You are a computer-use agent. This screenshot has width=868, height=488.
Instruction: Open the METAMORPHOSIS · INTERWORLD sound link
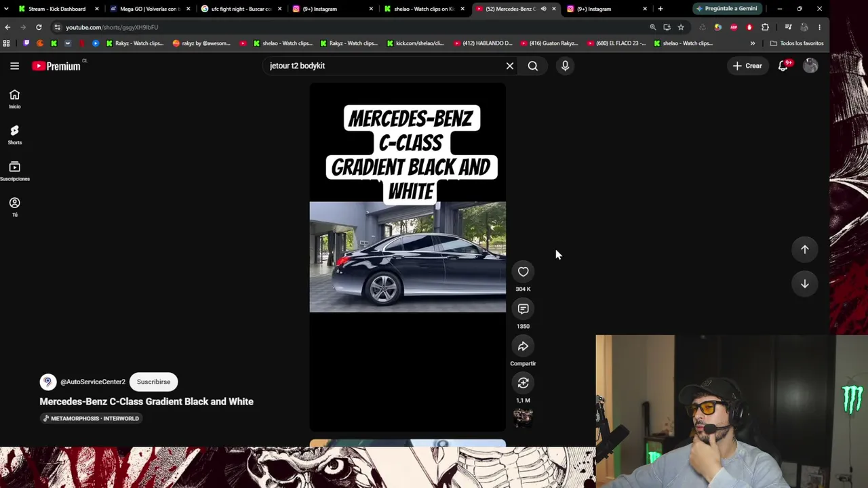(x=91, y=418)
